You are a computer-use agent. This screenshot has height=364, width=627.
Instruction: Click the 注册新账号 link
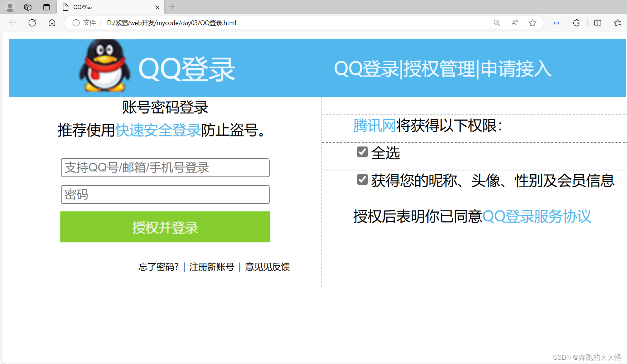[x=212, y=267]
